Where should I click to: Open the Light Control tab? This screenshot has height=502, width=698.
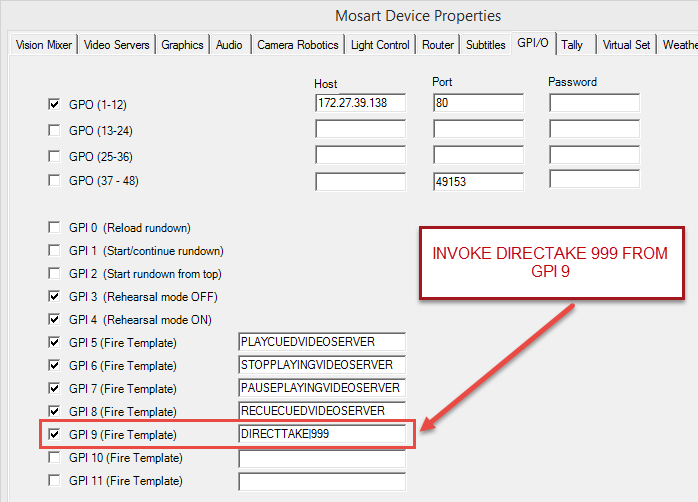(379, 45)
